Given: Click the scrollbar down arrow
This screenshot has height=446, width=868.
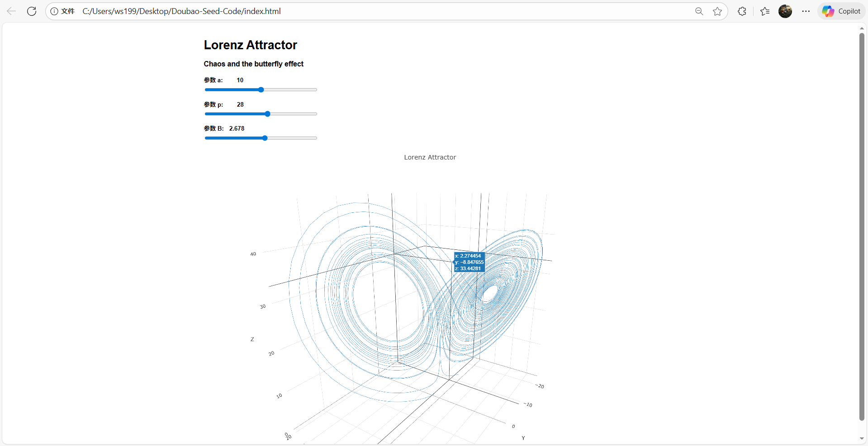Looking at the screenshot, I should click(862, 439).
